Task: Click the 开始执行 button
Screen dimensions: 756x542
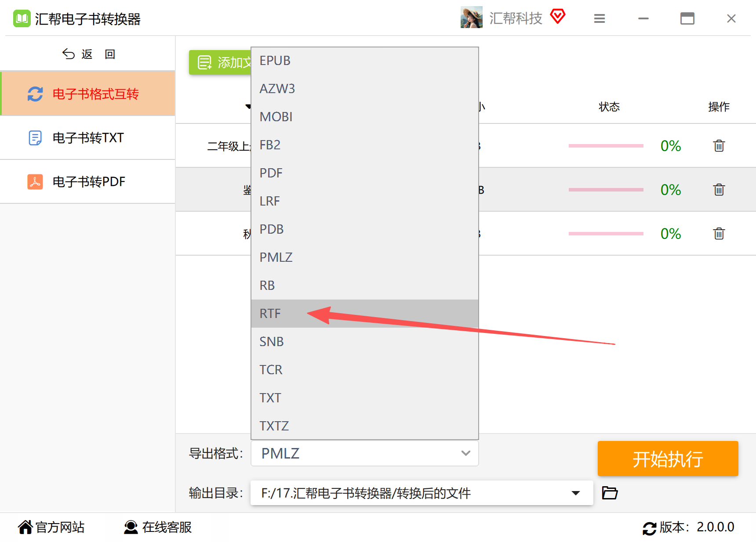Action: coord(668,459)
